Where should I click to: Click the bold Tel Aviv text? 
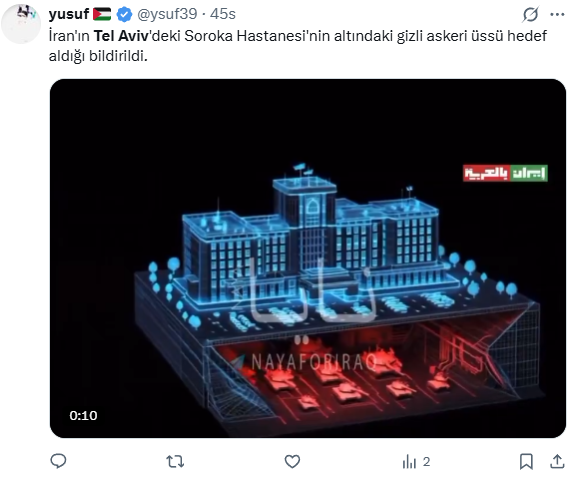click(121, 36)
